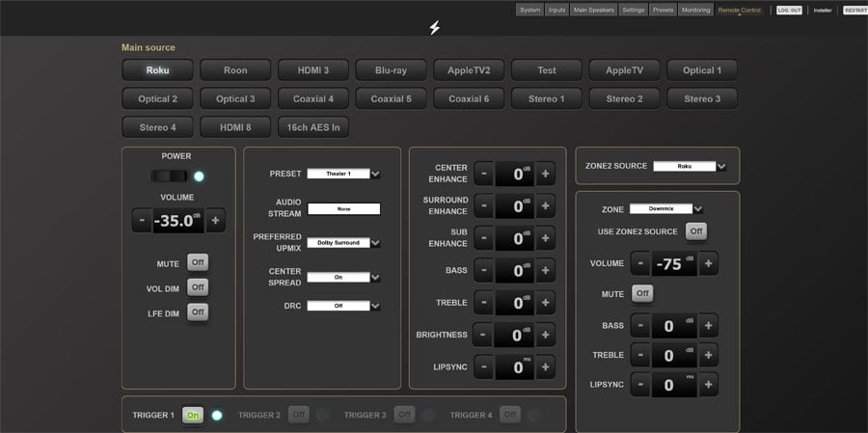Click the Log Out button

(789, 10)
